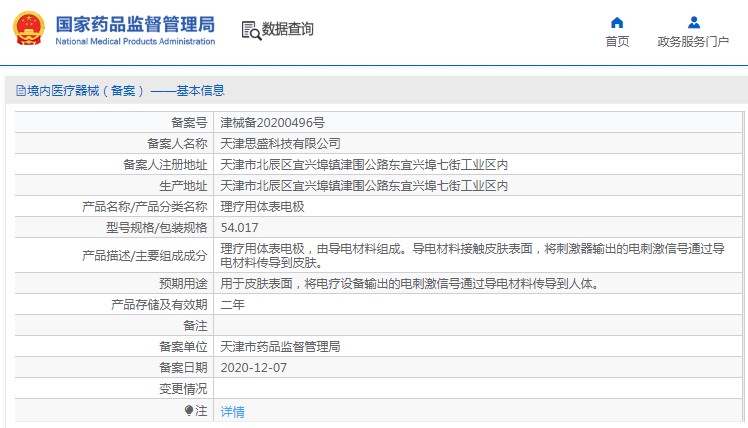Screen dimensions: 748x428
Task: Click the lightbulb icon beside 注
Action: point(189,410)
